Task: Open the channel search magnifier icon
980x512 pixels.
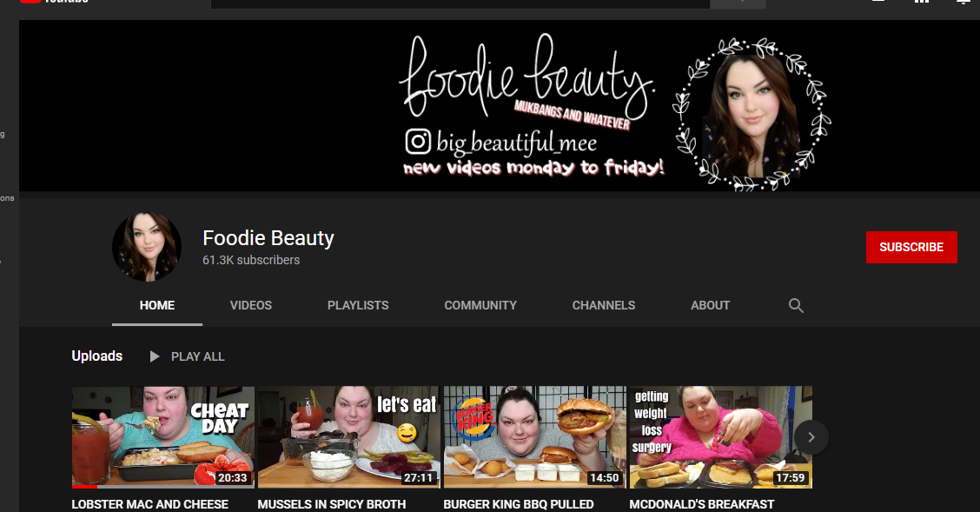Action: (x=796, y=306)
